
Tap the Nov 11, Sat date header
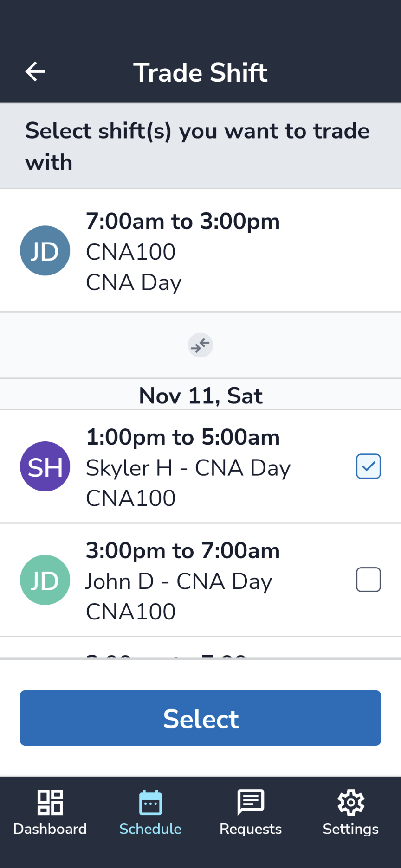point(200,396)
